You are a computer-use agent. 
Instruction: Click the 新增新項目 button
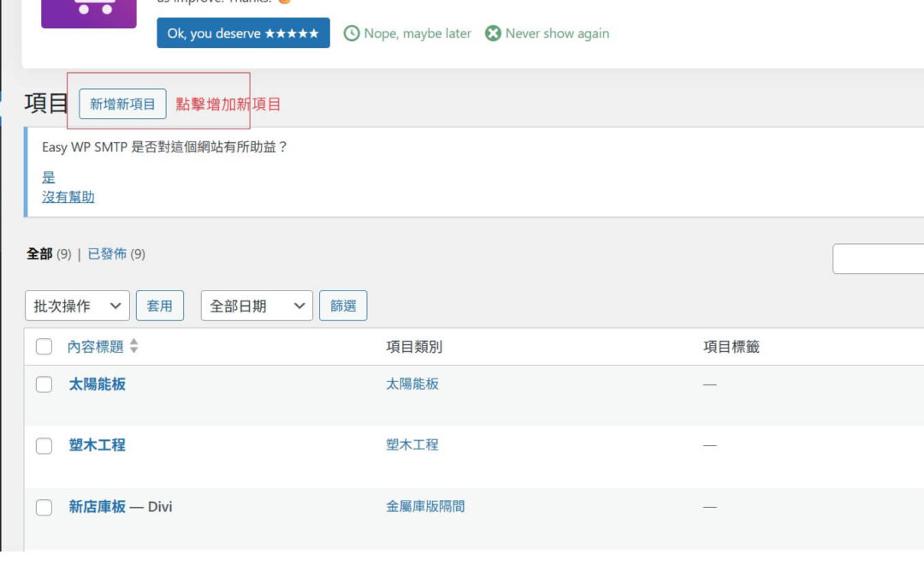tap(122, 104)
